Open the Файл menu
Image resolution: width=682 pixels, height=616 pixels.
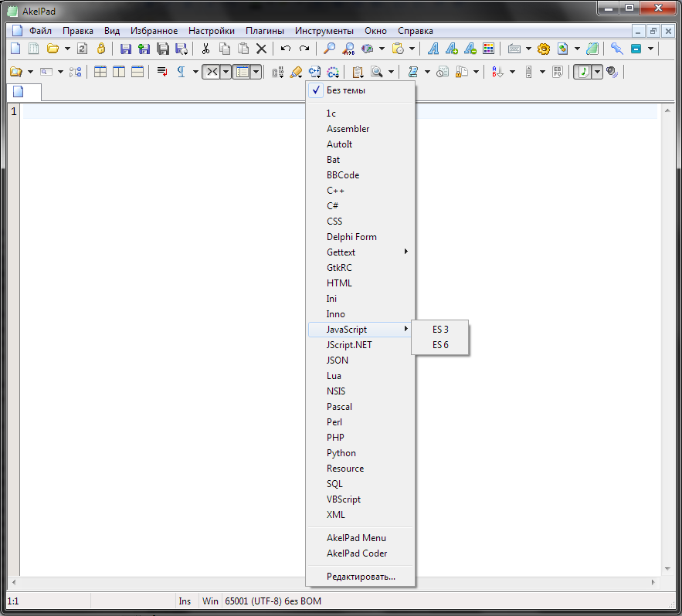[40, 31]
